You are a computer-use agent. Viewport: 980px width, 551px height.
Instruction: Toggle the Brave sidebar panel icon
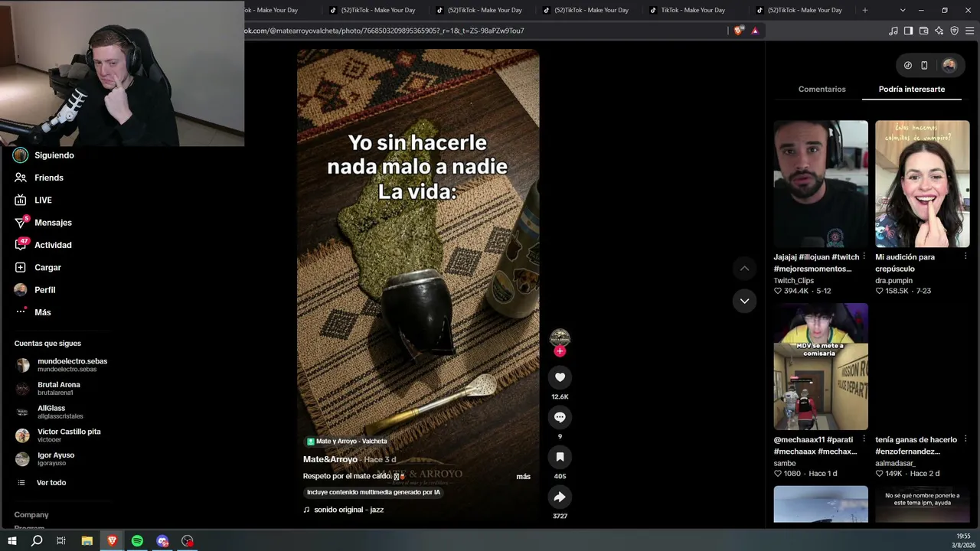pyautogui.click(x=908, y=31)
